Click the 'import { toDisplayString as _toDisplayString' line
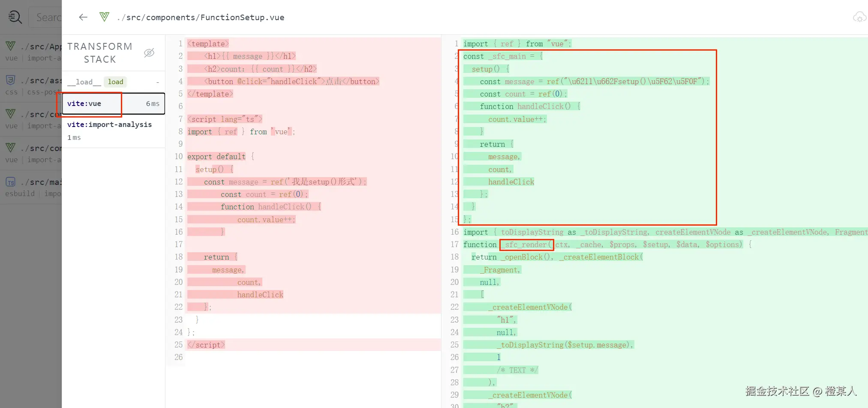The width and height of the screenshot is (868, 408). (665, 232)
